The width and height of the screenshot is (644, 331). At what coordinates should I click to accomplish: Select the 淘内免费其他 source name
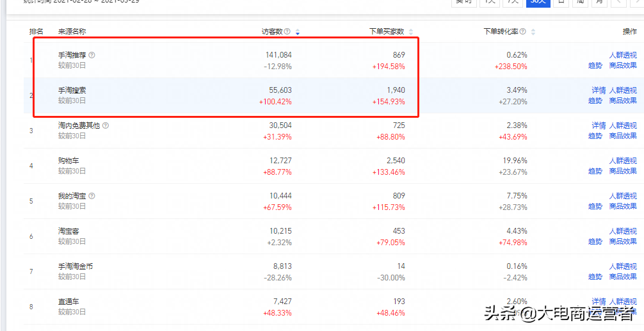tap(79, 125)
